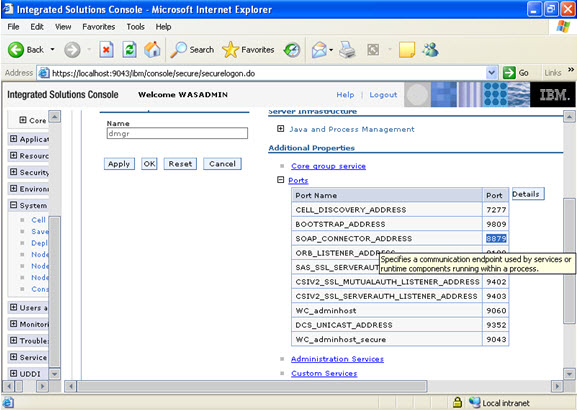
Task: Open the History clock icon
Action: [292, 50]
